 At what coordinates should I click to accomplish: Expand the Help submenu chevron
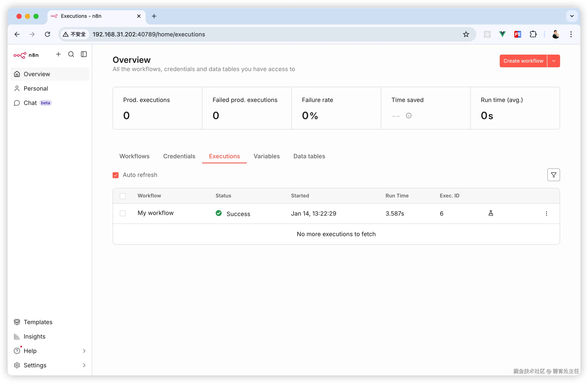pos(84,351)
